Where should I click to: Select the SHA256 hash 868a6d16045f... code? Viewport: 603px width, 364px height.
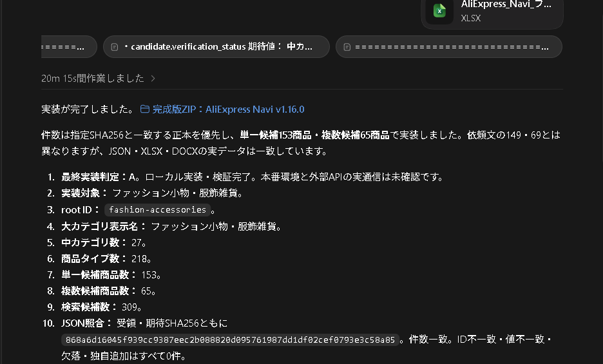coord(230,340)
